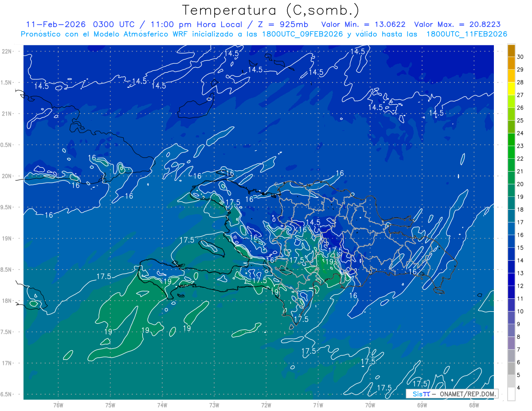Click the 73W longitude axis label
This screenshot has width=532, height=411.
(214, 405)
